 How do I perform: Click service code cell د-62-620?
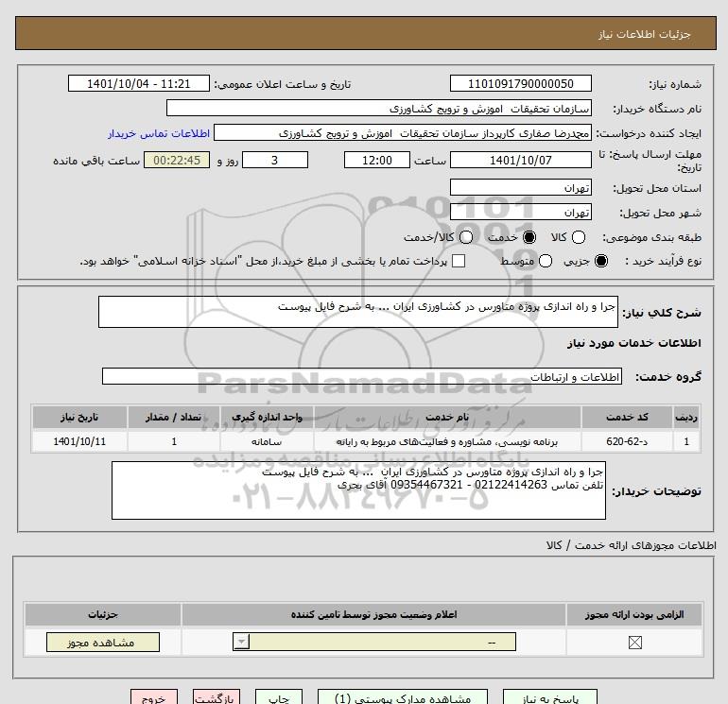627,441
